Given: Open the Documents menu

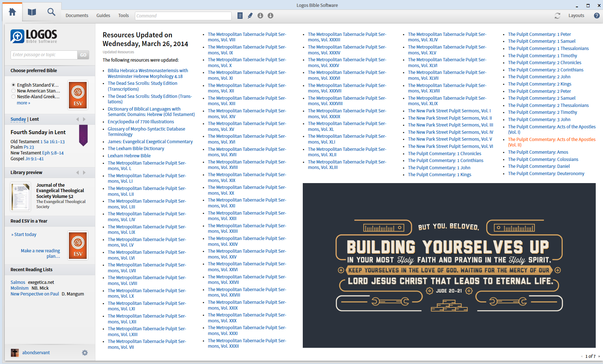Looking at the screenshot, I should [x=77, y=16].
